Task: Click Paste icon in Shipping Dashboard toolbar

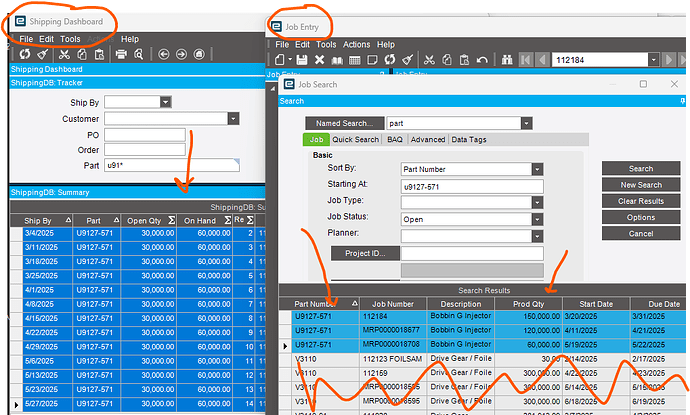Action: click(99, 54)
